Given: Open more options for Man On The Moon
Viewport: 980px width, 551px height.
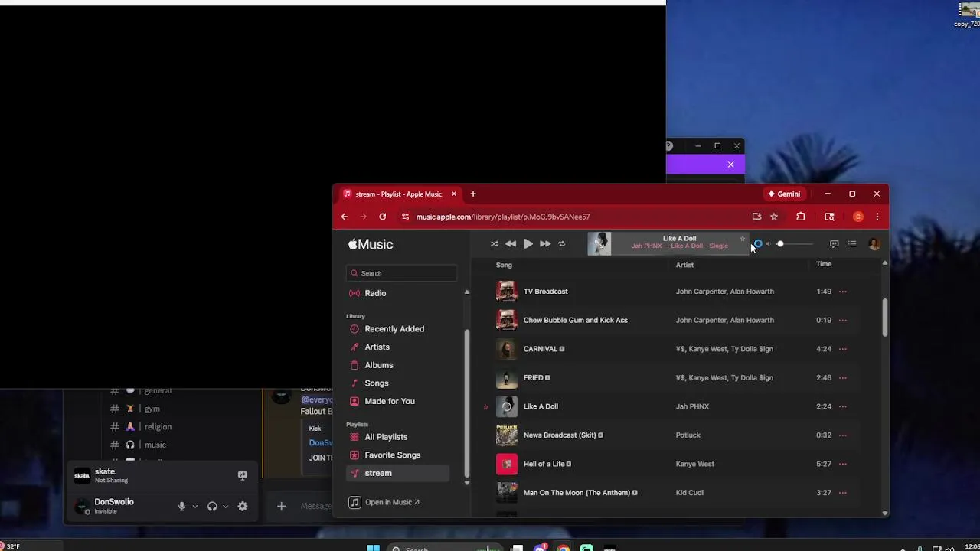Looking at the screenshot, I should click(x=843, y=493).
